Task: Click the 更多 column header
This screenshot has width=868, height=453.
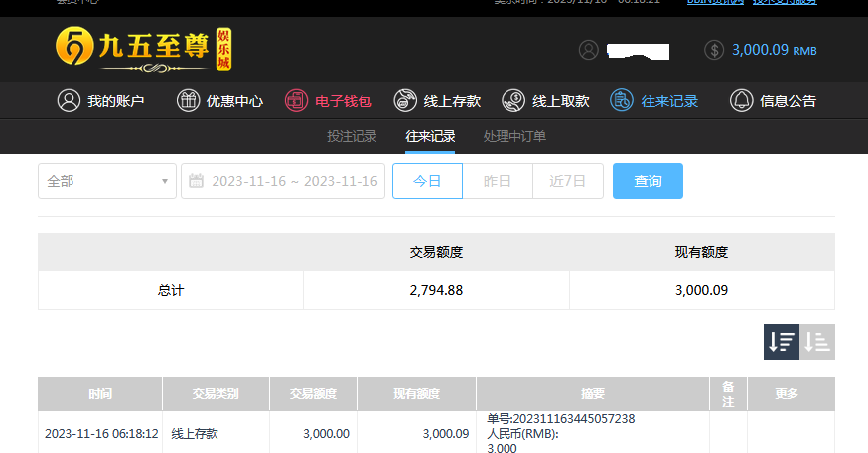Action: pos(792,393)
